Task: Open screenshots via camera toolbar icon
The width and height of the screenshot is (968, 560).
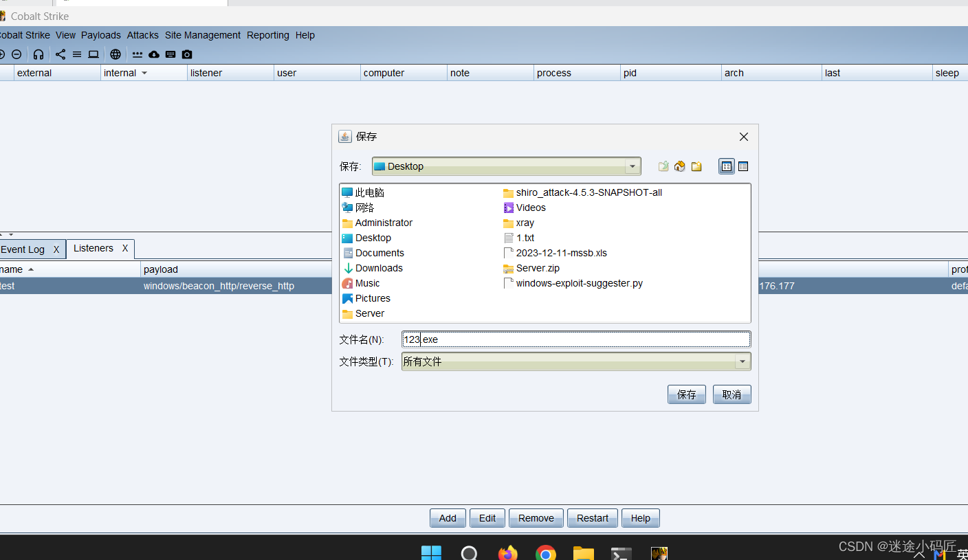Action: (x=187, y=54)
